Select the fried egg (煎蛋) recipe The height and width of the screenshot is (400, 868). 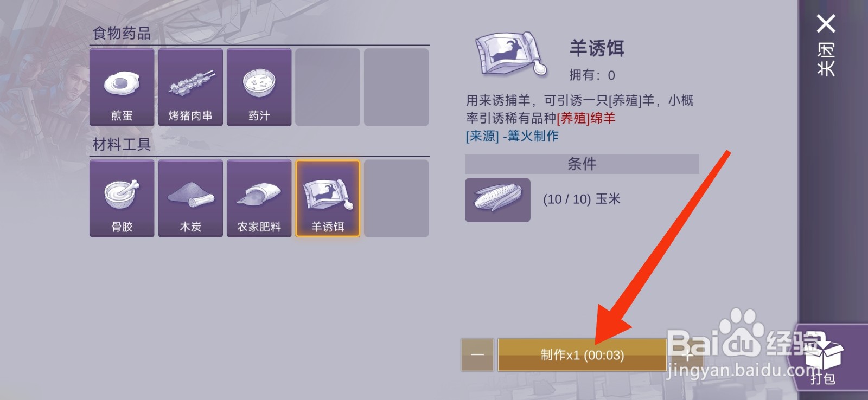point(122,87)
